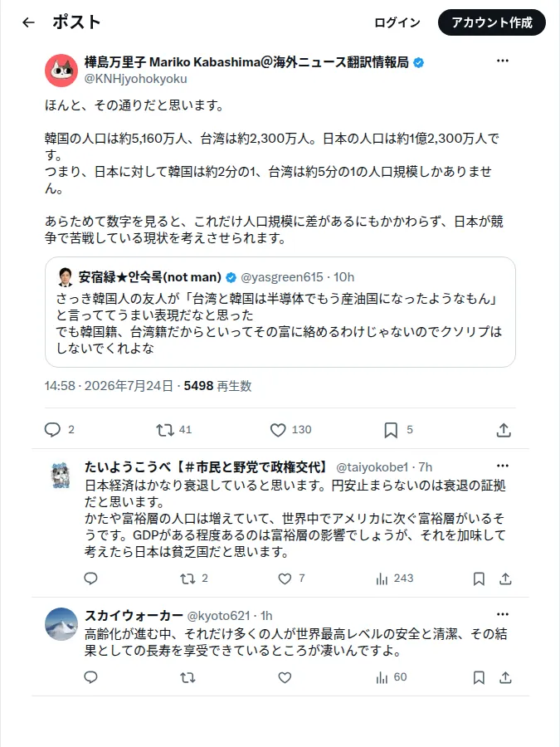Open more options on taiyokobe1's reply
The height and width of the screenshot is (747, 560).
tap(503, 466)
